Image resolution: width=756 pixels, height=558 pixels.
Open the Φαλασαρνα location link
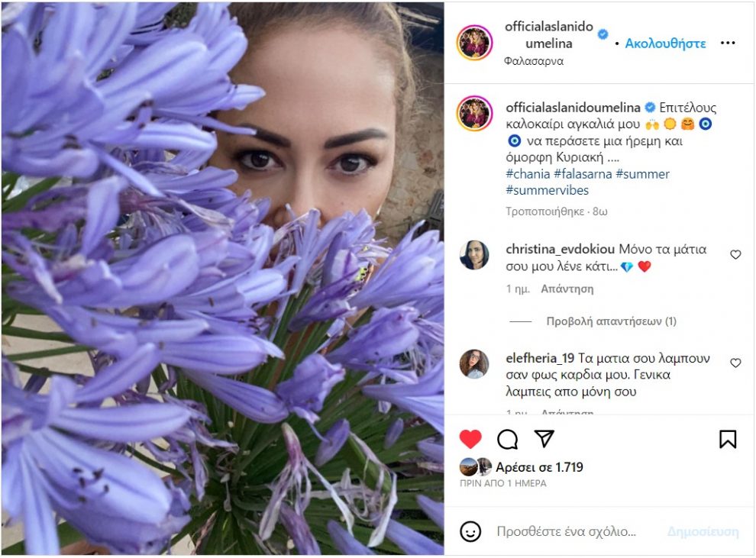coord(534,61)
